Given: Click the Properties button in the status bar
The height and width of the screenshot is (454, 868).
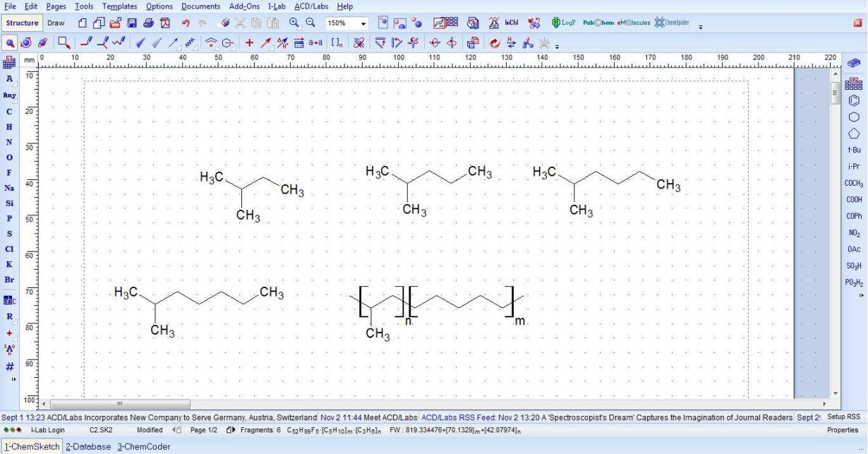Looking at the screenshot, I should tap(843, 430).
